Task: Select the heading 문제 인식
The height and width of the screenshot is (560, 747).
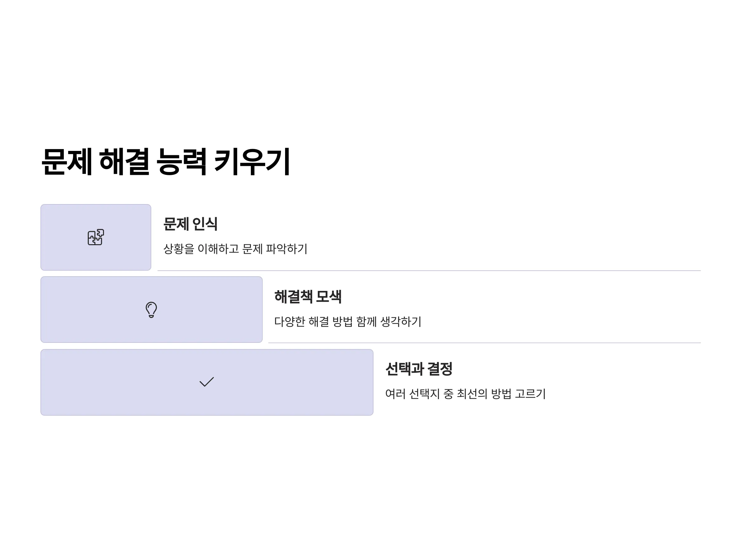Action: click(190, 224)
